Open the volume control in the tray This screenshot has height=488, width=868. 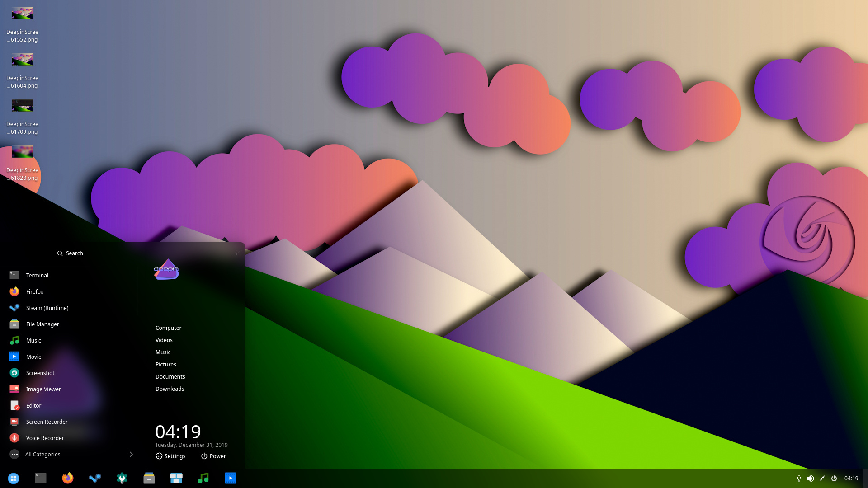tap(811, 479)
